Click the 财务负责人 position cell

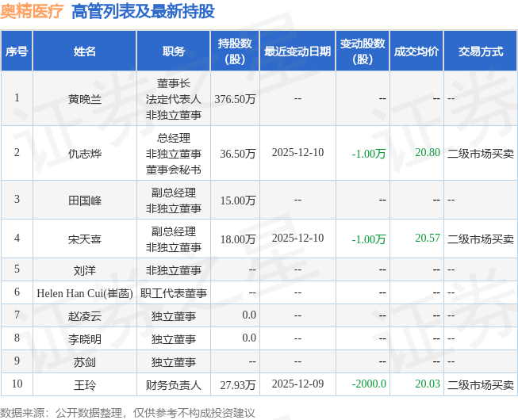174,385
